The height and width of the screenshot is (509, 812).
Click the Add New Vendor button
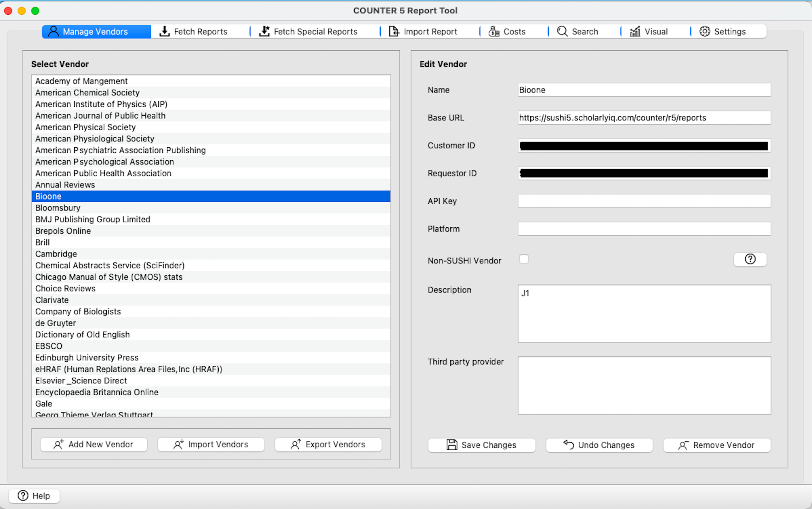pos(94,444)
